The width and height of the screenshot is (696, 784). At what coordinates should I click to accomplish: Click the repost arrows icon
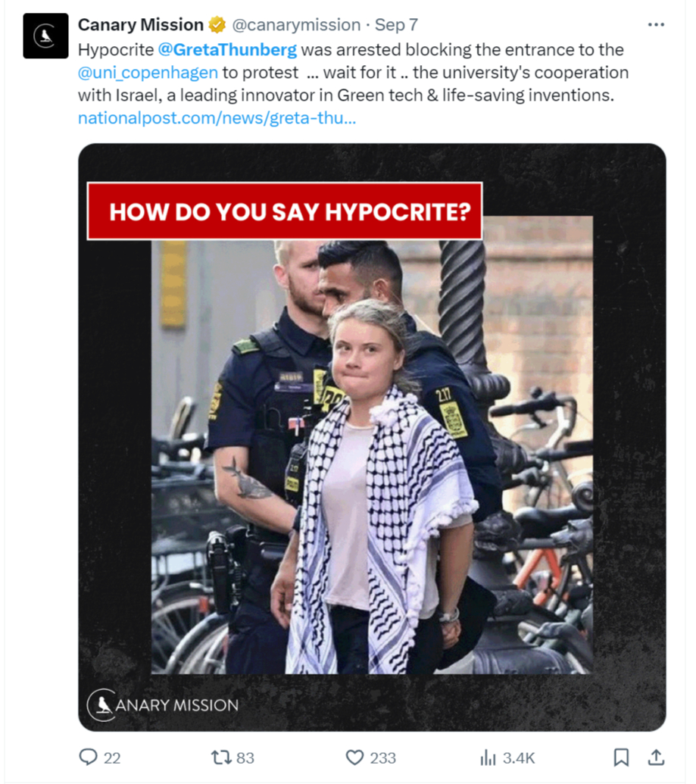[220, 757]
